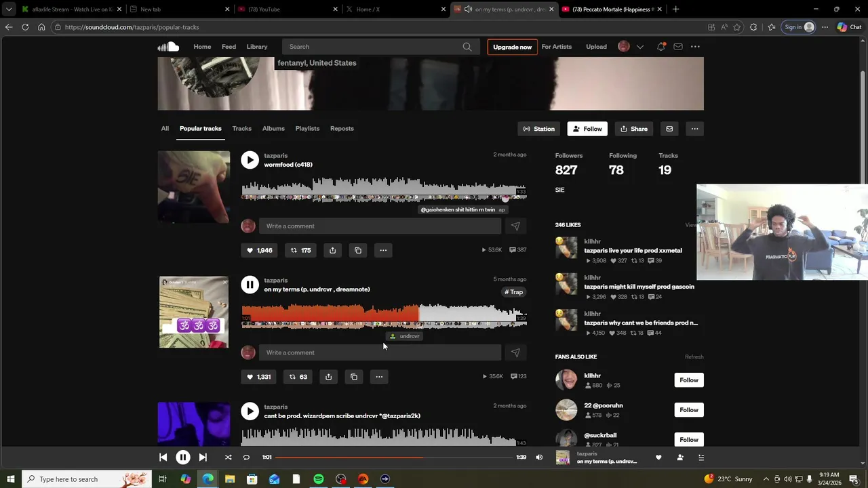Switch to the All tab
The image size is (868, 488).
pyautogui.click(x=165, y=129)
